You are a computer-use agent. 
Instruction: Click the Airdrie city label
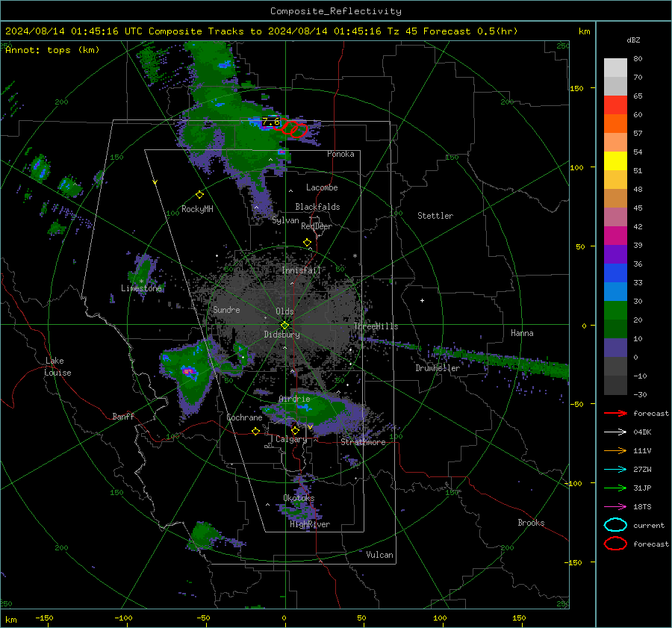[294, 399]
